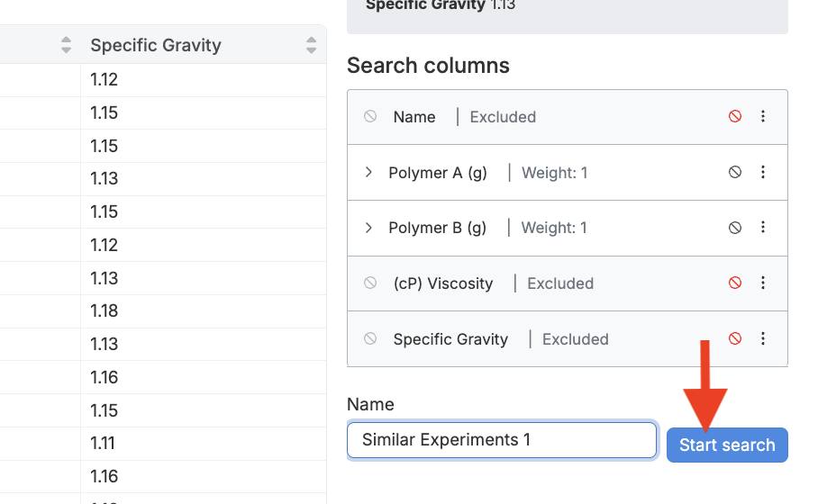Click the Specific Gravity table column header
The width and height of the screenshot is (818, 504).
pyautogui.click(x=156, y=45)
